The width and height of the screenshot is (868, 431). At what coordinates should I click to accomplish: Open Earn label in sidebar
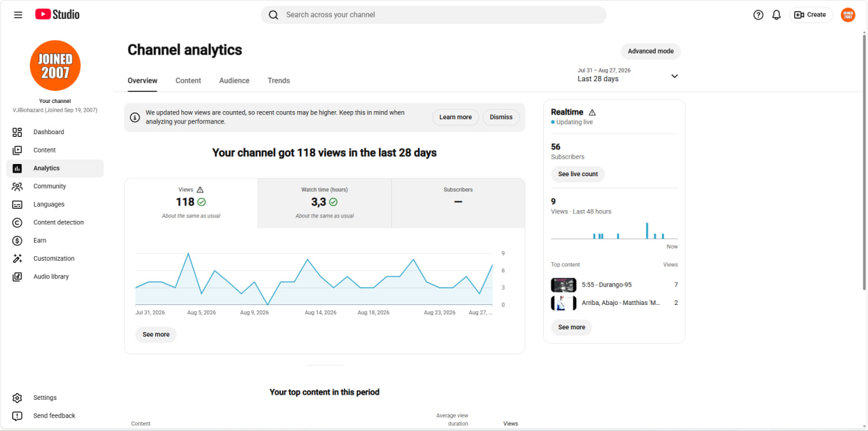click(x=40, y=241)
